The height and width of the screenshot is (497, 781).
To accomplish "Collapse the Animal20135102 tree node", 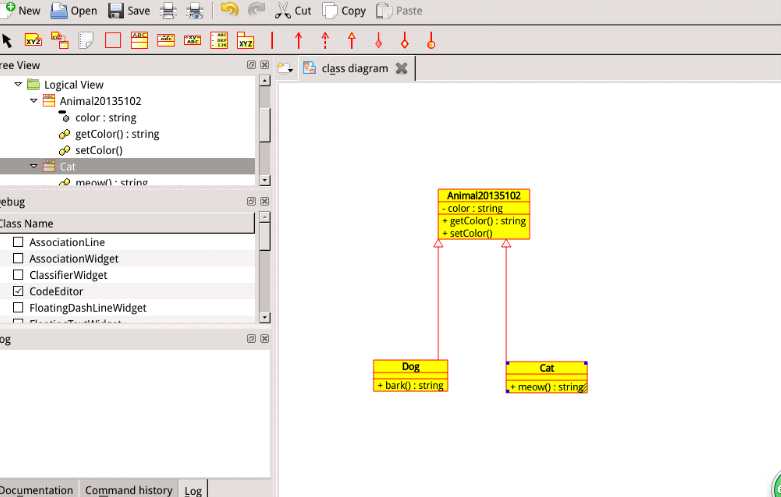I will coord(34,101).
